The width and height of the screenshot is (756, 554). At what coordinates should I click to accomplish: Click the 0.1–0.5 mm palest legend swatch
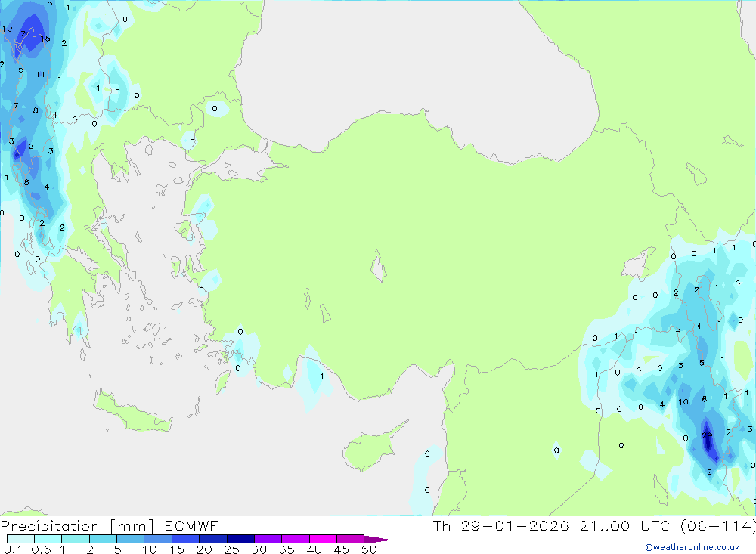coord(20,539)
